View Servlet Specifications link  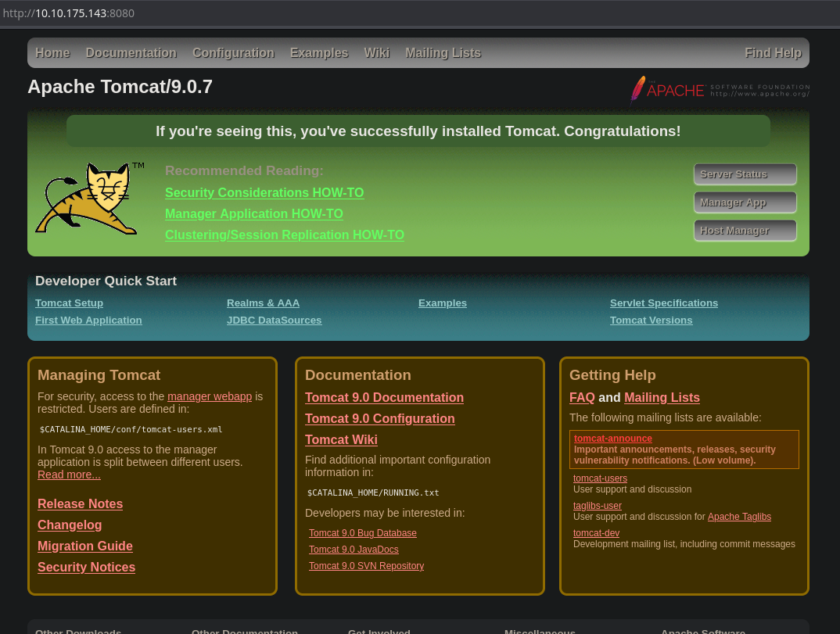663,303
